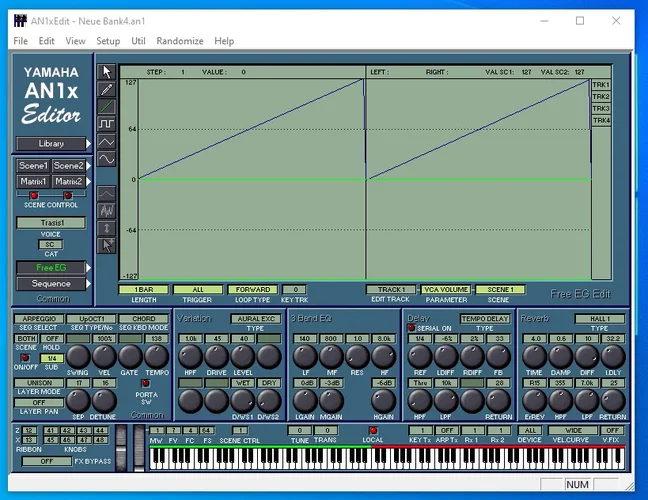Screen dimensions: 648x500
Task: Select track TRK2
Action: tap(601, 97)
